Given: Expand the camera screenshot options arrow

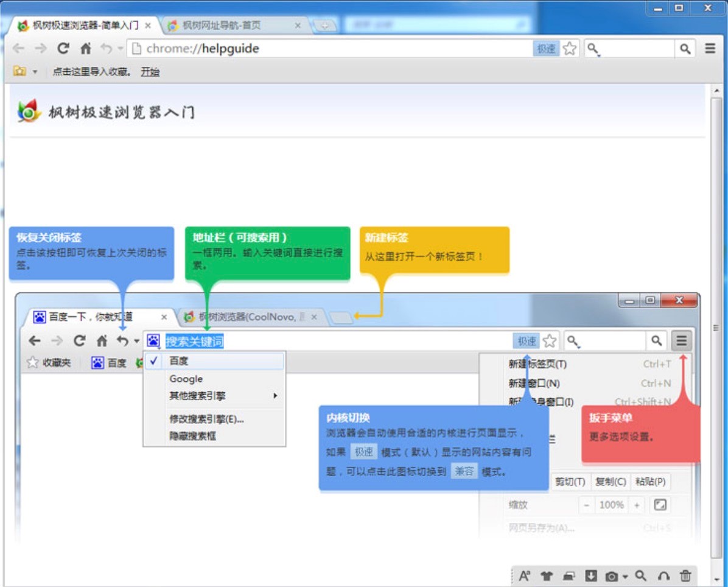Looking at the screenshot, I should point(625,577).
